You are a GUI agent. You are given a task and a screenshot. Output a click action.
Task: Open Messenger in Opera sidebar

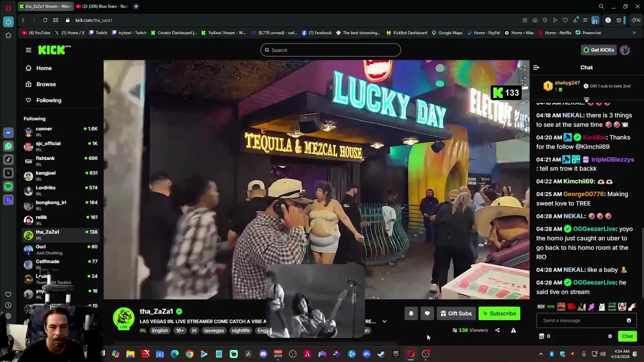tap(8, 133)
